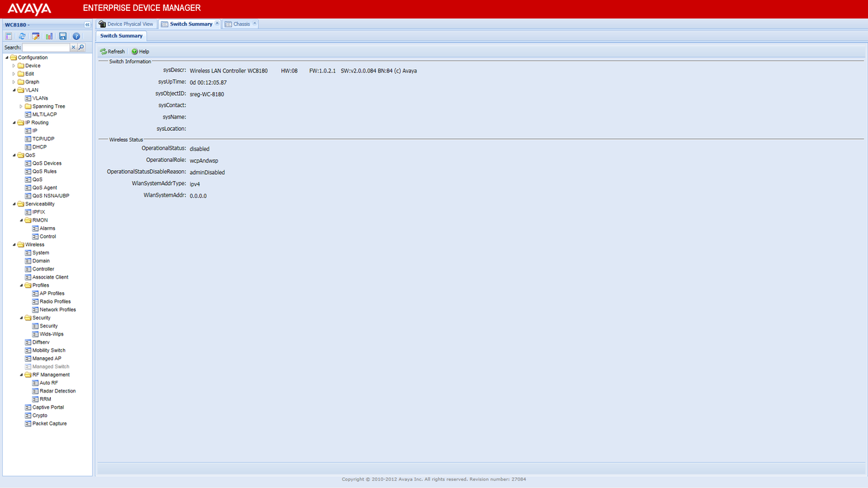Click the OperationalRole value wcpAndwsp
The image size is (868, 488).
[x=204, y=161]
